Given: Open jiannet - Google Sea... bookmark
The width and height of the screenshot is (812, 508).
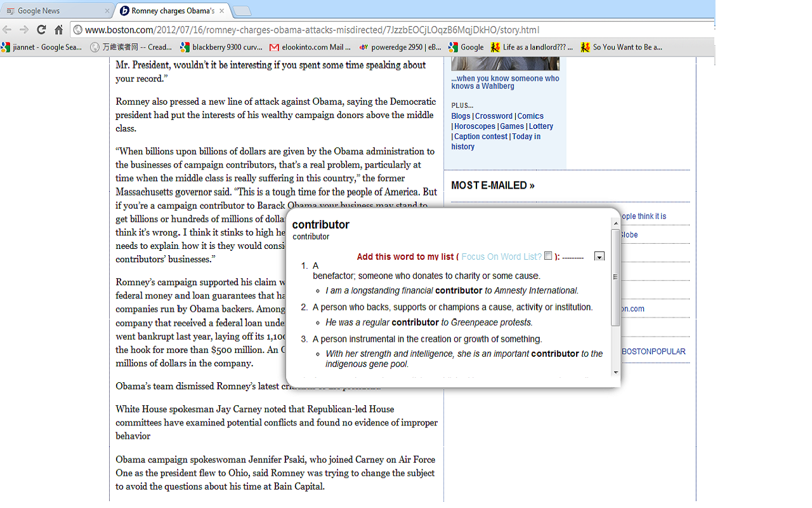Looking at the screenshot, I should pos(42,47).
